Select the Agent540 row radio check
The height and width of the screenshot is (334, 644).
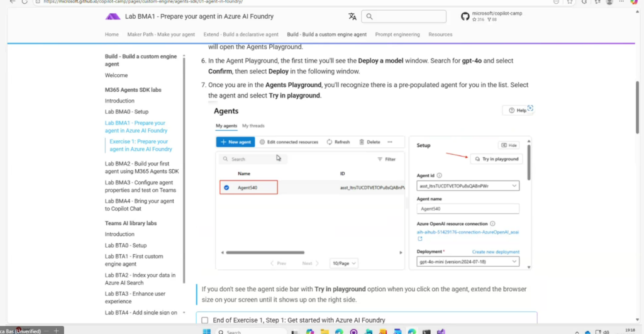[226, 187]
